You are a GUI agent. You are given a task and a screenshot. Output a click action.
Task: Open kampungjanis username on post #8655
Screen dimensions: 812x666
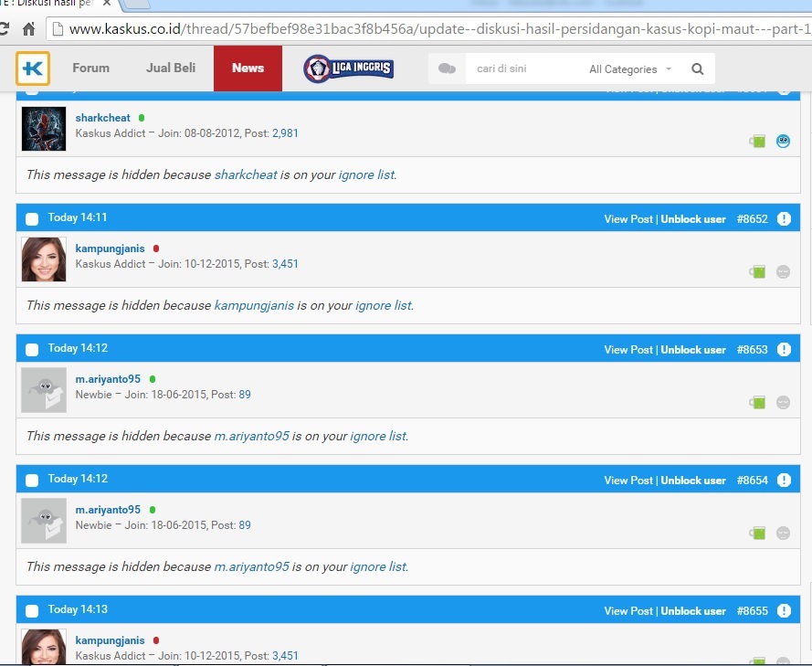110,640
